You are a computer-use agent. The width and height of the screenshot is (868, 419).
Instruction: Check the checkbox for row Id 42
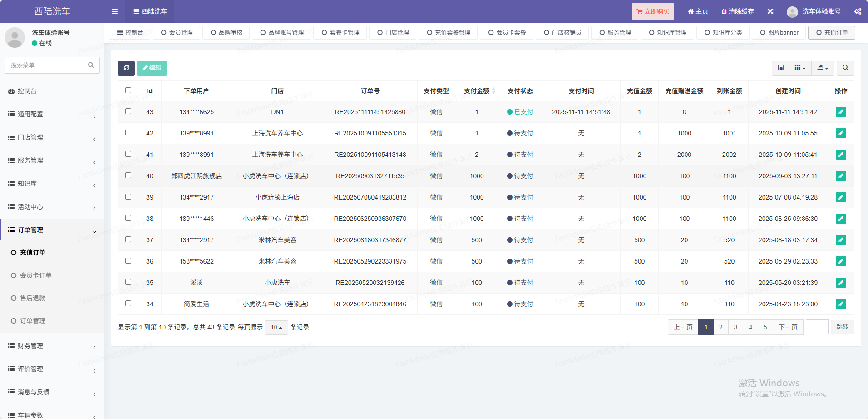(128, 133)
